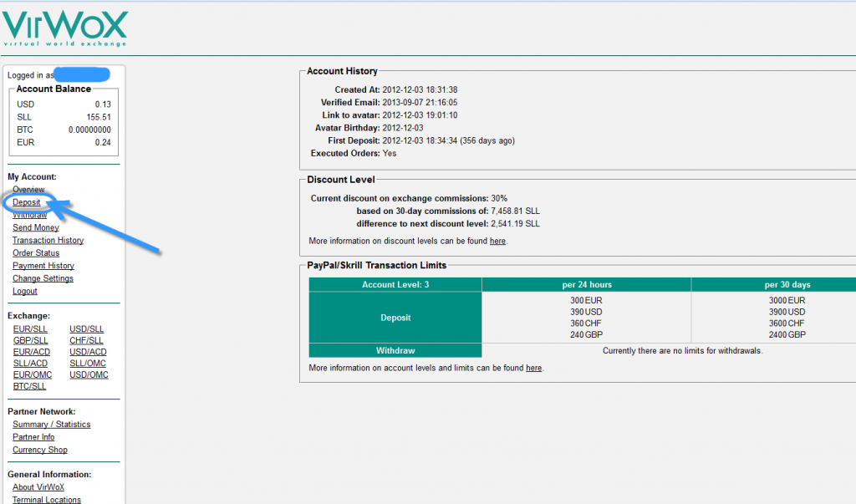This screenshot has width=856, height=504.
Task: Click the green Deposit table row label
Action: coord(395,318)
